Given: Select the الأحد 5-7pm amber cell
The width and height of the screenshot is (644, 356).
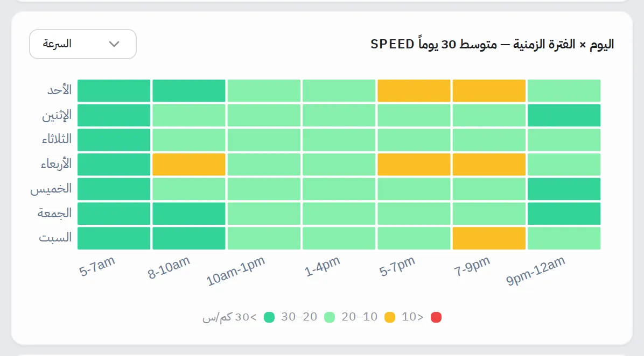Looking at the screenshot, I should tap(414, 91).
